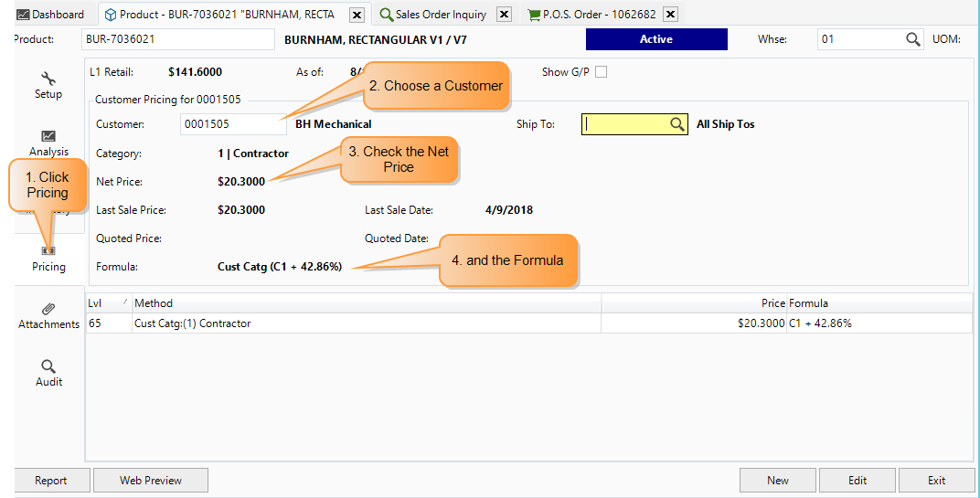Click the C1 + 42.86% formula cell
This screenshot has height=498, width=980.
879,323
